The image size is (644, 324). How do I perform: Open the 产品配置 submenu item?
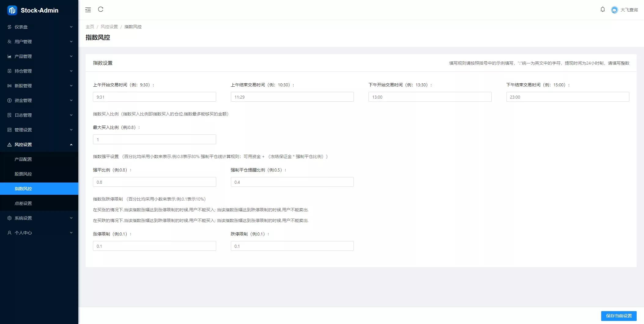[23, 159]
